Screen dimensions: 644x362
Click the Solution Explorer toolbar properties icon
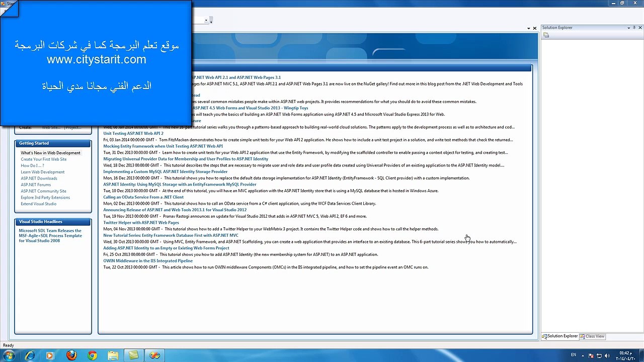[x=546, y=35]
